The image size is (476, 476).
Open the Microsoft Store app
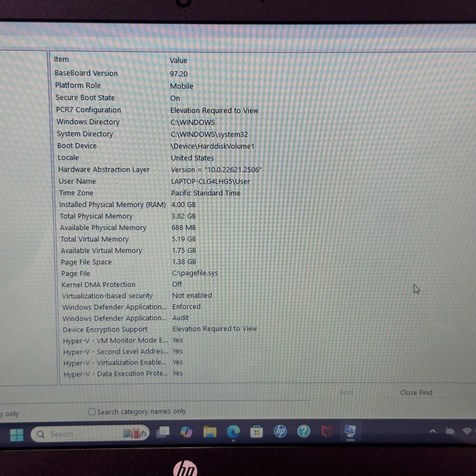click(x=256, y=432)
